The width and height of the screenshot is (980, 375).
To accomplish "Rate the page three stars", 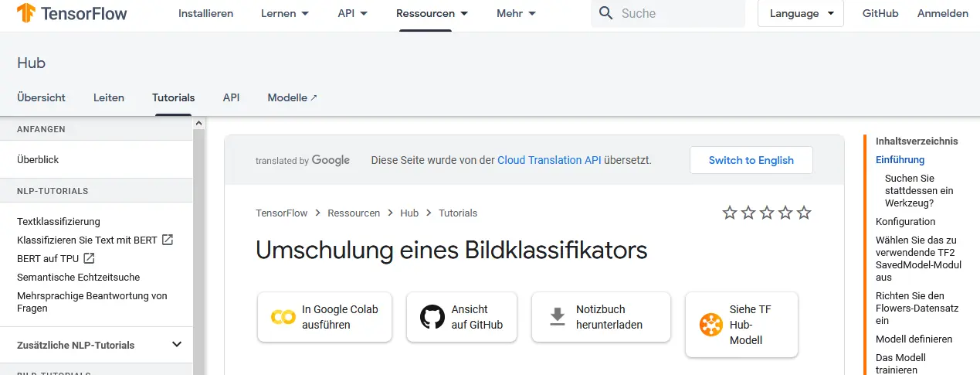I will (x=767, y=213).
